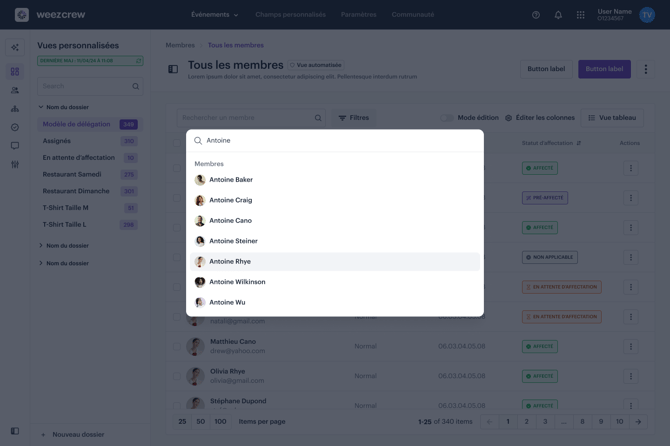Open the members people sidebar icon

[x=15, y=90]
